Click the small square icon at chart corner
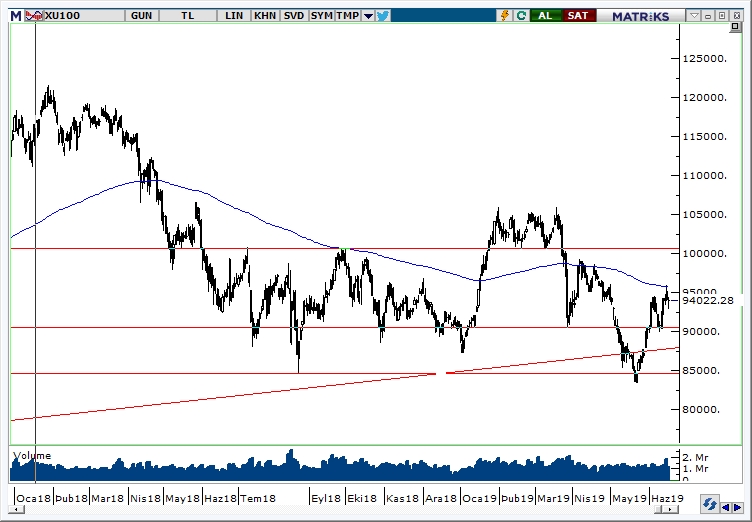The image size is (752, 522). (x=735, y=27)
